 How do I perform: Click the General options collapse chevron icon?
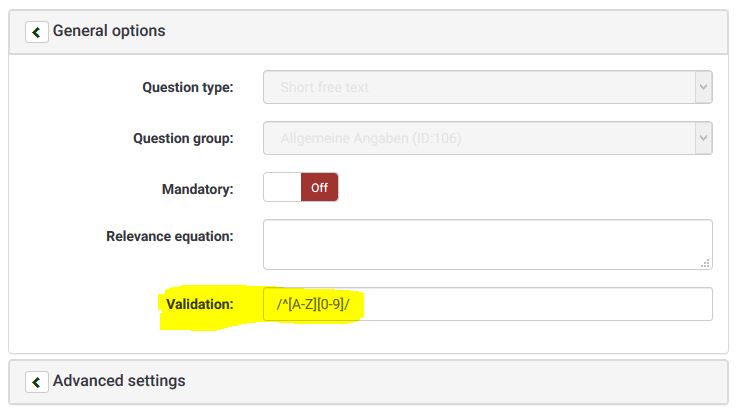37,32
